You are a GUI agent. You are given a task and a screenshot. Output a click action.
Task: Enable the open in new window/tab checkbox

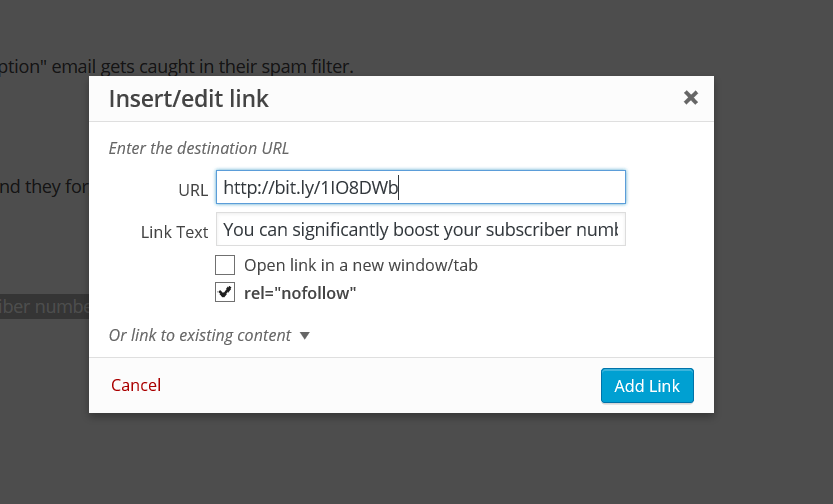pyautogui.click(x=225, y=266)
